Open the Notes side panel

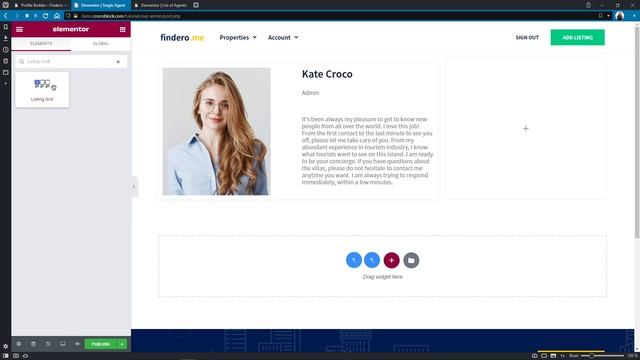click(5, 61)
